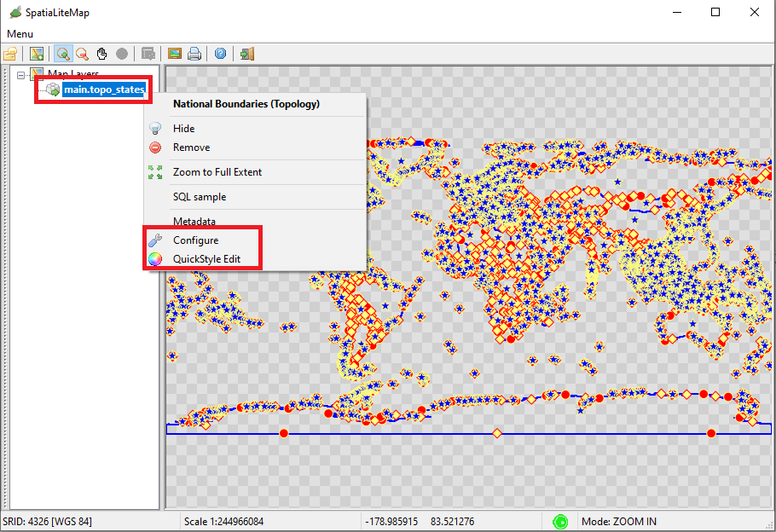Select the Pan hand tool
Viewport: 776px width, 532px height.
(x=102, y=54)
